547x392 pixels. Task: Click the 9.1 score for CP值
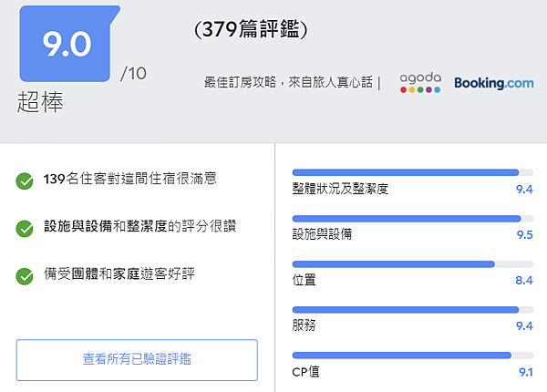pyautogui.click(x=524, y=371)
